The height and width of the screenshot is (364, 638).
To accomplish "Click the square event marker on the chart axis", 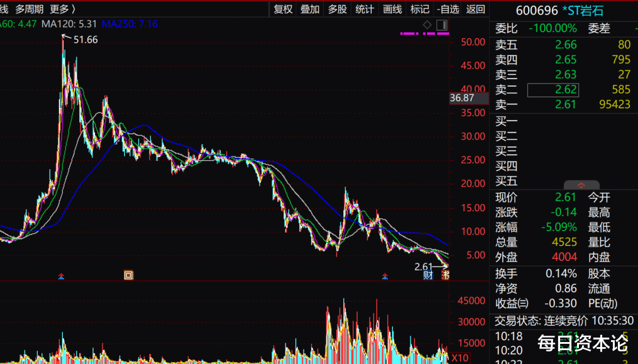I will point(128,275).
